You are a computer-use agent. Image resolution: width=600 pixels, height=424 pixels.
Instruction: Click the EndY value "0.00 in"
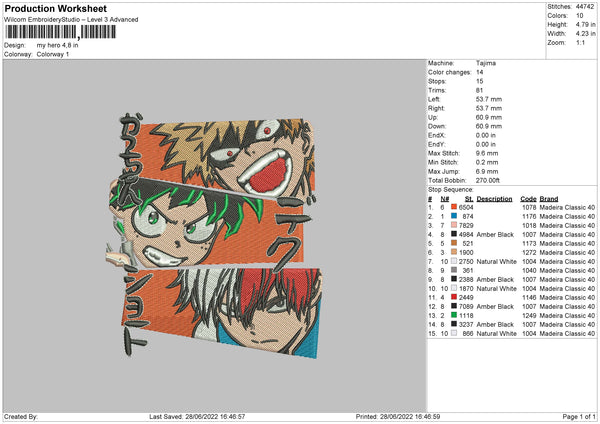(x=486, y=144)
